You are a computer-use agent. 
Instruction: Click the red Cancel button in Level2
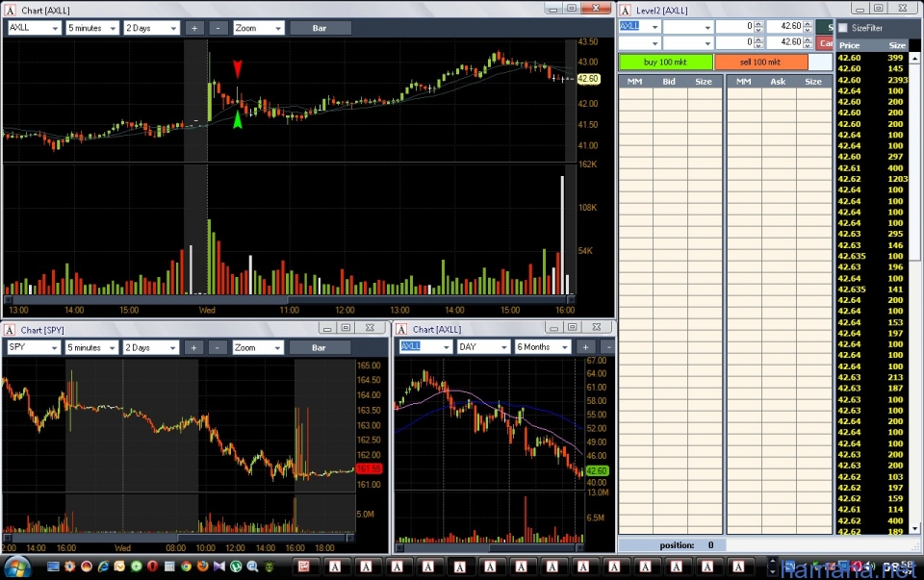pyautogui.click(x=825, y=43)
